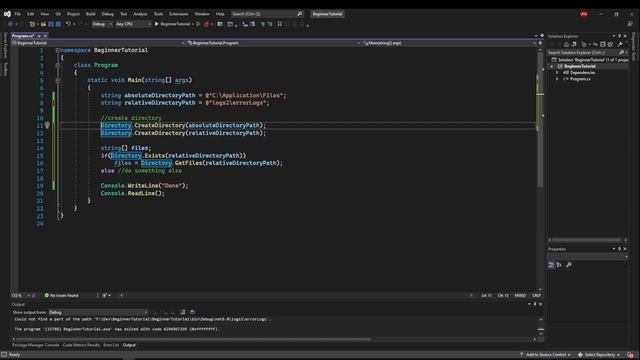Click the notifications bell in status bar

click(x=631, y=355)
